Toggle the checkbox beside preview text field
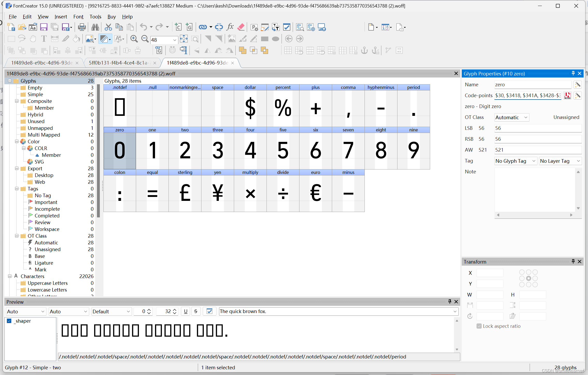The image size is (588, 375). 209,311
